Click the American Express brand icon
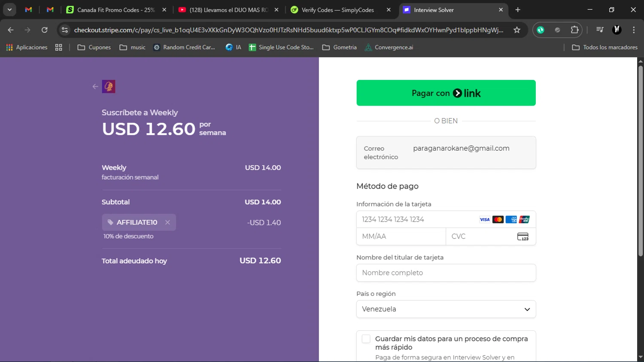Screen dimensions: 644x362 (511, 219)
